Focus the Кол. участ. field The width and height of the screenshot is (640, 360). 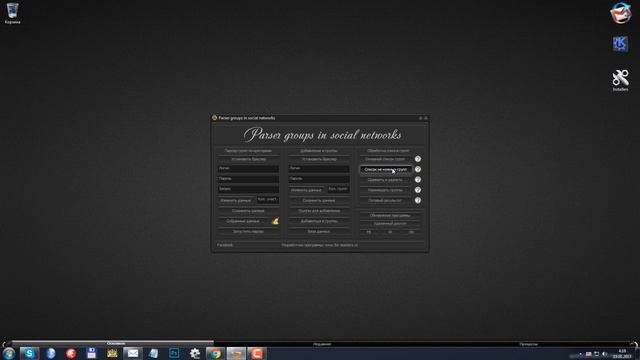coord(268,200)
